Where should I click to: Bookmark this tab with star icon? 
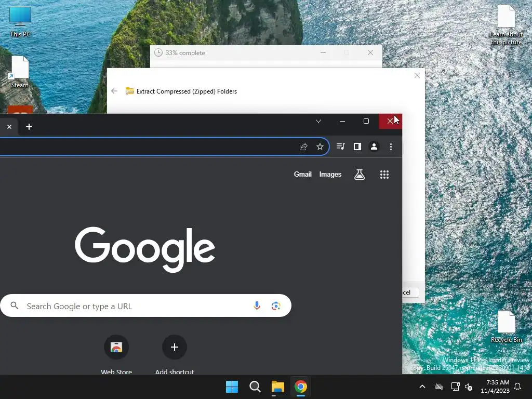pyautogui.click(x=320, y=147)
